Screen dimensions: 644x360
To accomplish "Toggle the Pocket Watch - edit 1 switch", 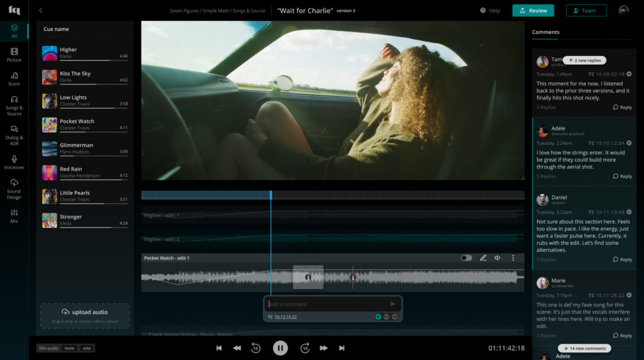I will pos(466,258).
